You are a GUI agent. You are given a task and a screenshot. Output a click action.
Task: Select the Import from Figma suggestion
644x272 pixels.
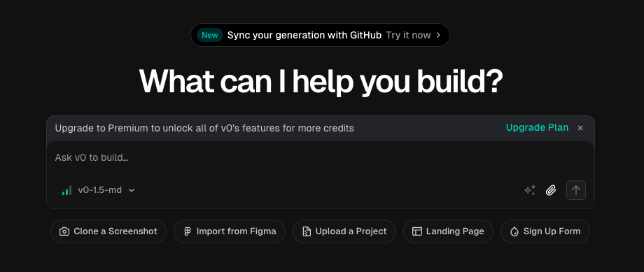tap(230, 231)
